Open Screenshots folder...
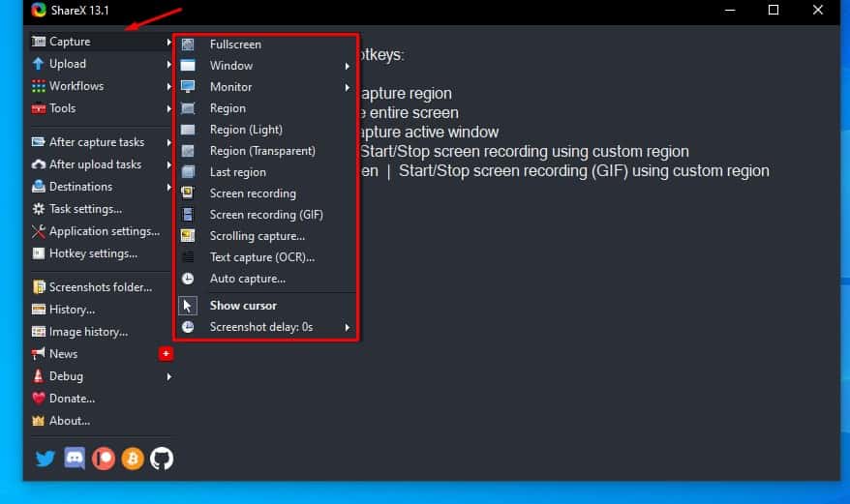This screenshot has height=504, width=850. 101,286
